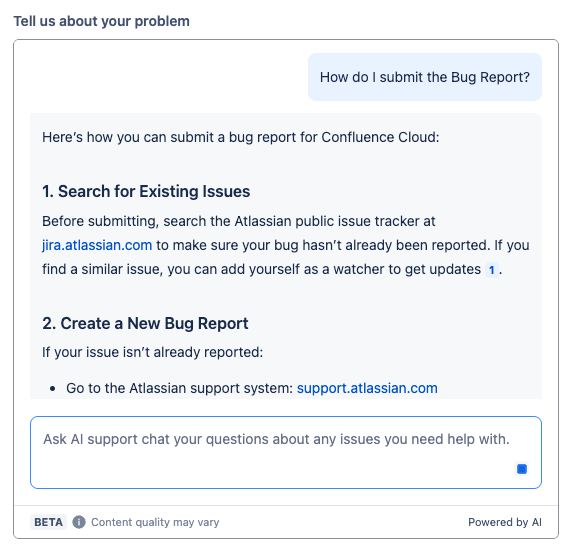
Task: Select the user's 'How do I submit the Bug Report?' message
Action: pos(425,77)
